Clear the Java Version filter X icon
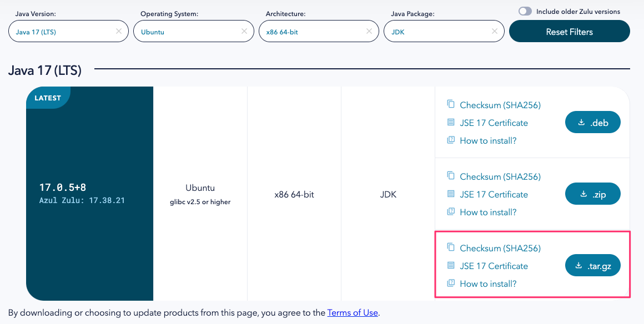644x324 pixels. tap(119, 31)
